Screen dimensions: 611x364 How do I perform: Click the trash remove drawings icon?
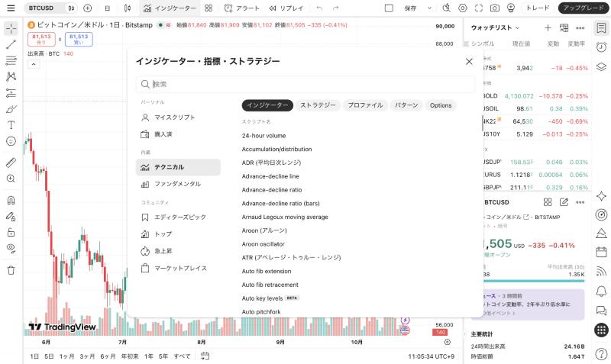pos(11,270)
